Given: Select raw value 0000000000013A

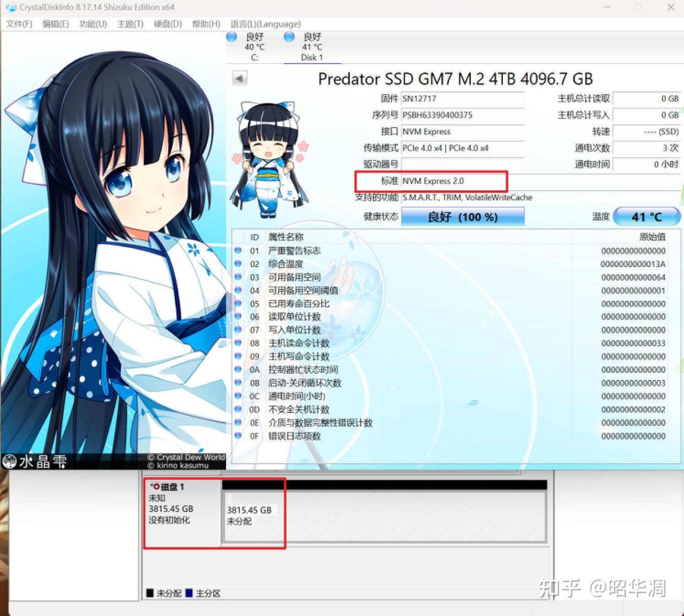Looking at the screenshot, I should (633, 264).
